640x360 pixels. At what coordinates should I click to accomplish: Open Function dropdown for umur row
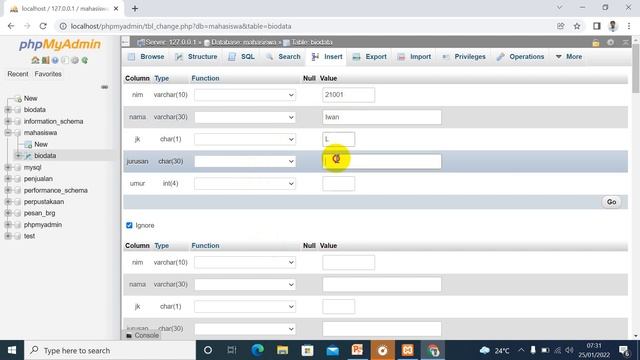[245, 184]
